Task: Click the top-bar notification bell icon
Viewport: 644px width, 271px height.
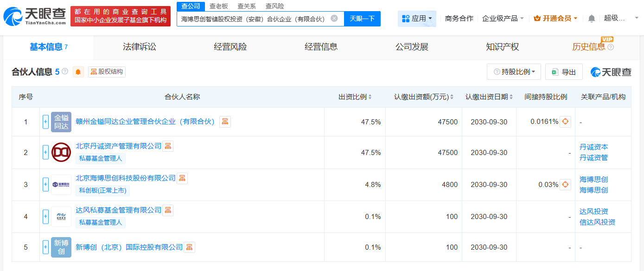Action: (x=591, y=19)
